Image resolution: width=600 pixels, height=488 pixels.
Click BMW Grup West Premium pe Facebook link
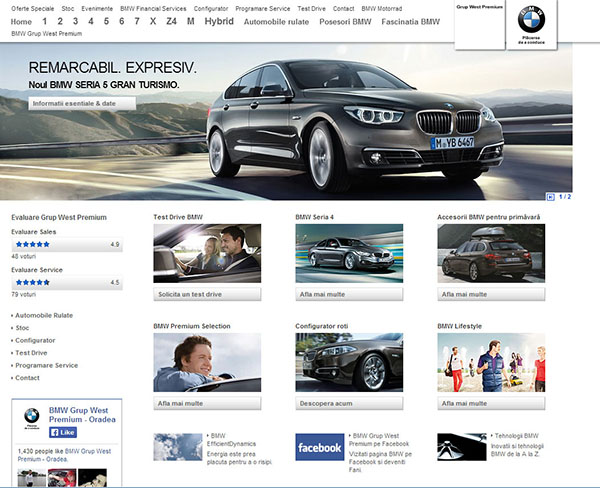(x=379, y=440)
